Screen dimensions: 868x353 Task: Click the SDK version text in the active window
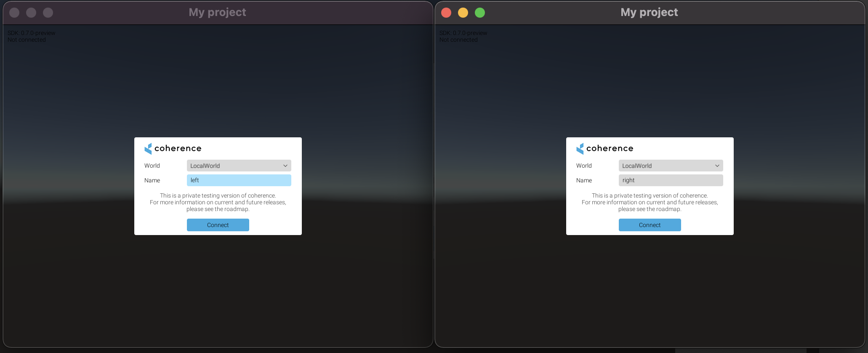pyautogui.click(x=463, y=33)
